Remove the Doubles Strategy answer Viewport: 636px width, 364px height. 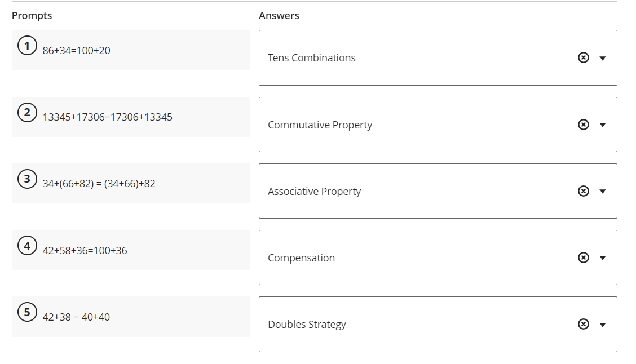pos(583,324)
